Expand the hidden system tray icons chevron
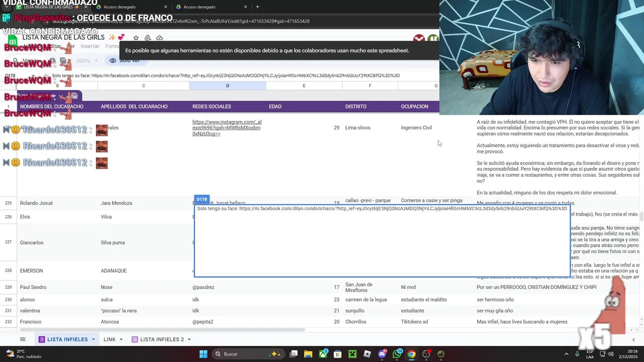The width and height of the screenshot is (644, 362). pos(566,354)
